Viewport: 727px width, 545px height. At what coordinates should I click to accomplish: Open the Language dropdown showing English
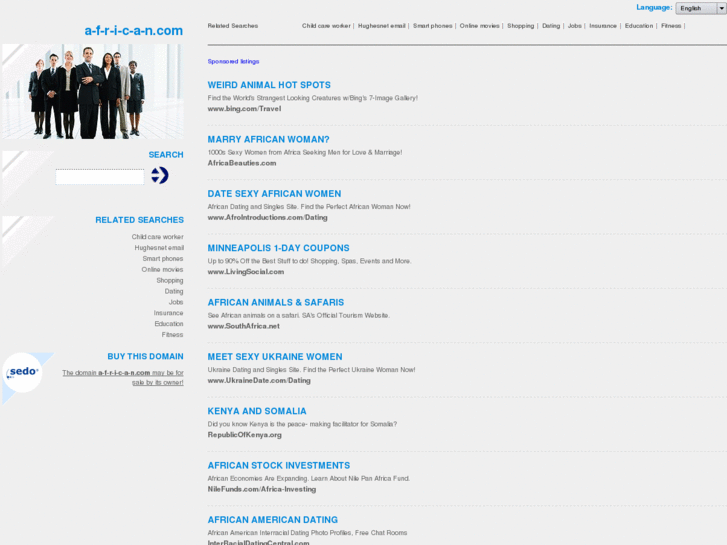(x=701, y=8)
